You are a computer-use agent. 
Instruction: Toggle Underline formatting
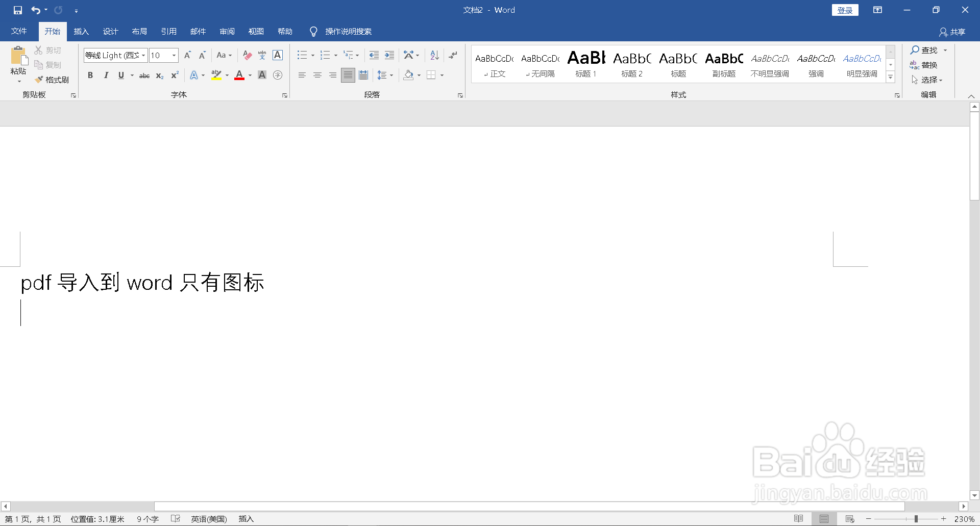tap(121, 75)
